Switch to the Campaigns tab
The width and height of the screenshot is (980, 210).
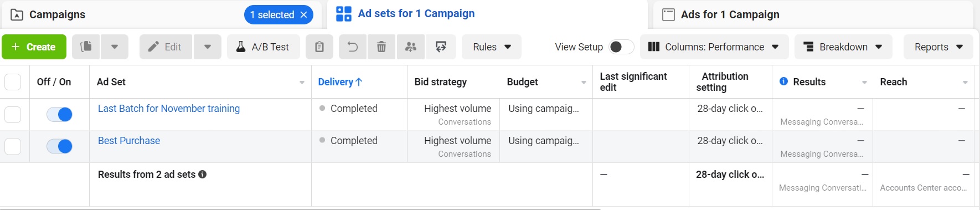[x=161, y=15]
